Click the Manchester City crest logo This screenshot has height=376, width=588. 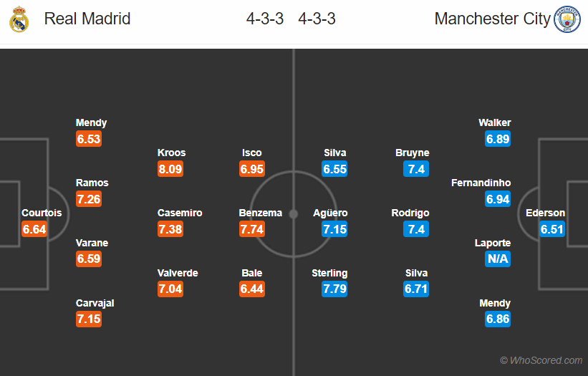point(567,19)
